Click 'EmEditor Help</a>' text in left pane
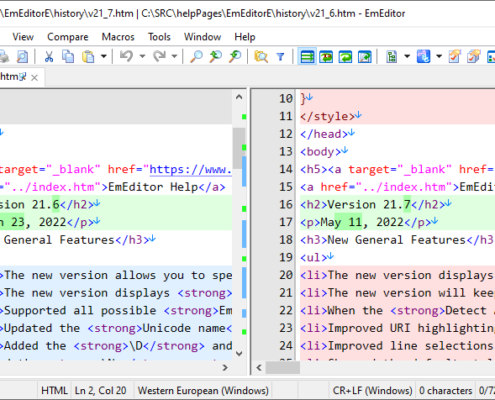The image size is (495, 400). tap(167, 187)
